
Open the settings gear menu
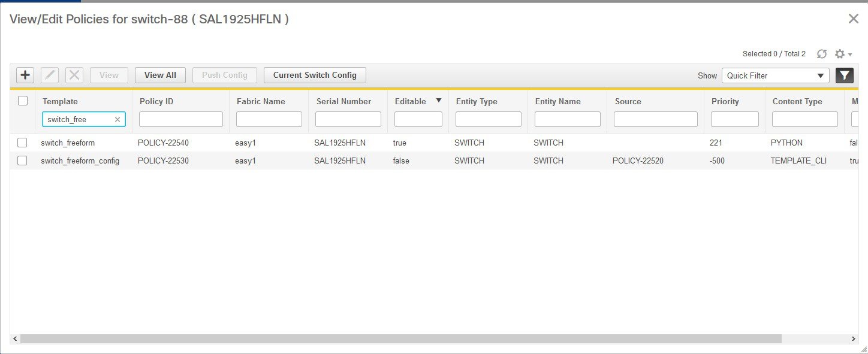click(x=843, y=54)
